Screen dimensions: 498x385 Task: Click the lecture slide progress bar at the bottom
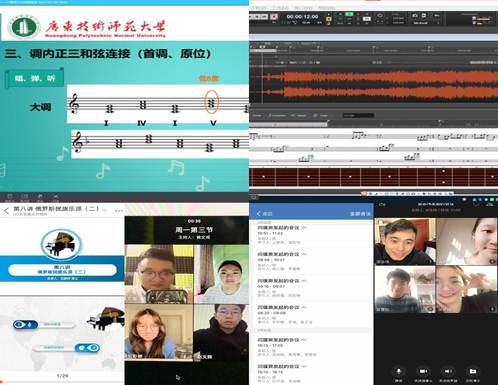click(62, 382)
